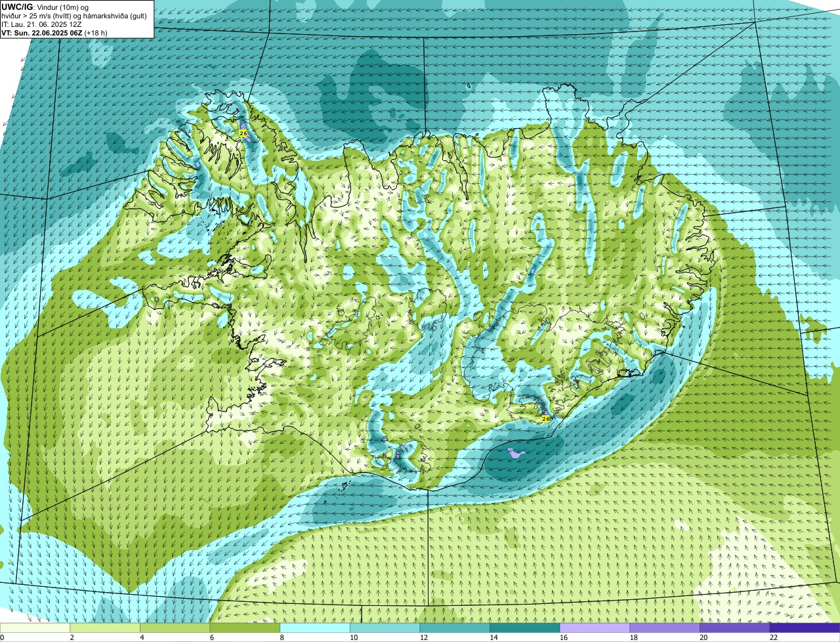Viewport: 840px width, 642px height.
Task: Click the legend scale label '6'
Action: coord(211,637)
